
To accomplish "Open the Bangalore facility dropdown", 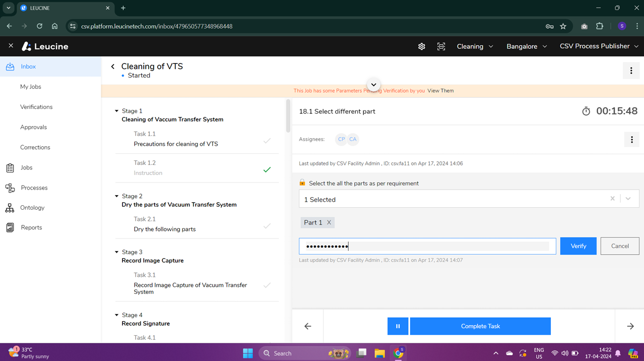I will [527, 46].
